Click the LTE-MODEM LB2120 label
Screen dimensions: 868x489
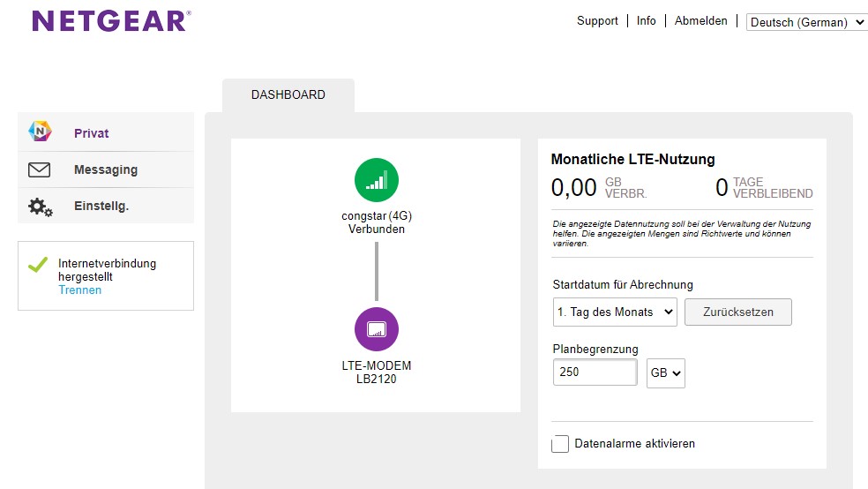coord(377,372)
